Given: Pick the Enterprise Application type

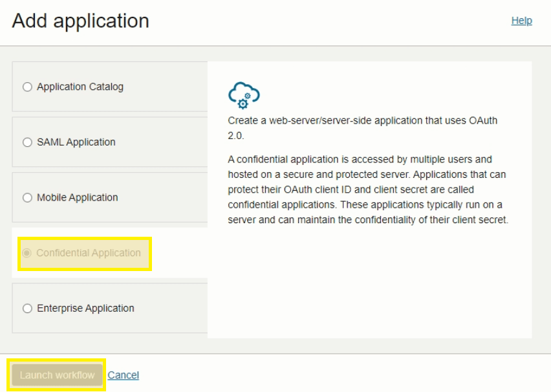Looking at the screenshot, I should click(27, 309).
